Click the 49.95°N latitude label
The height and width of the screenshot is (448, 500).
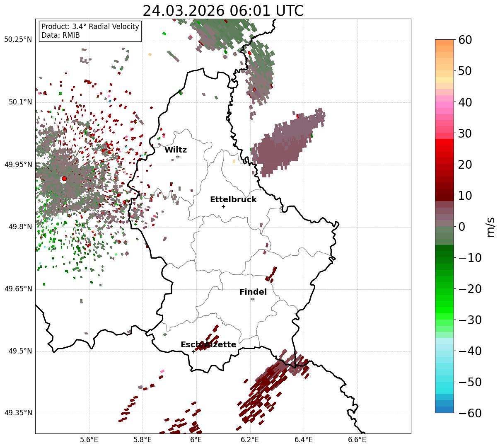click(18, 165)
